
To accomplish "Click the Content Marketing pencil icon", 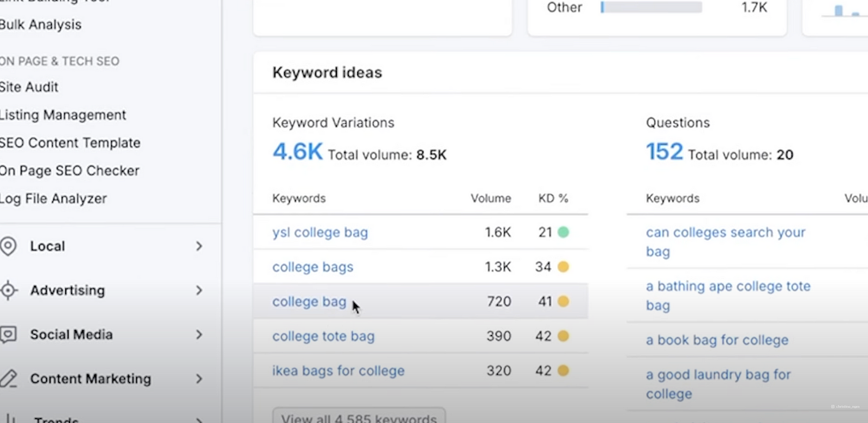I will (x=8, y=379).
